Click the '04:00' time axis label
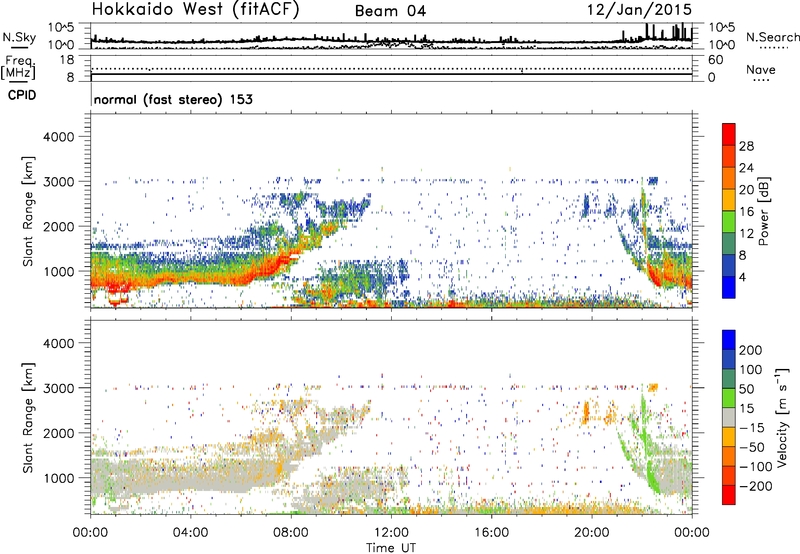This screenshot has height=554, width=800. click(x=191, y=533)
